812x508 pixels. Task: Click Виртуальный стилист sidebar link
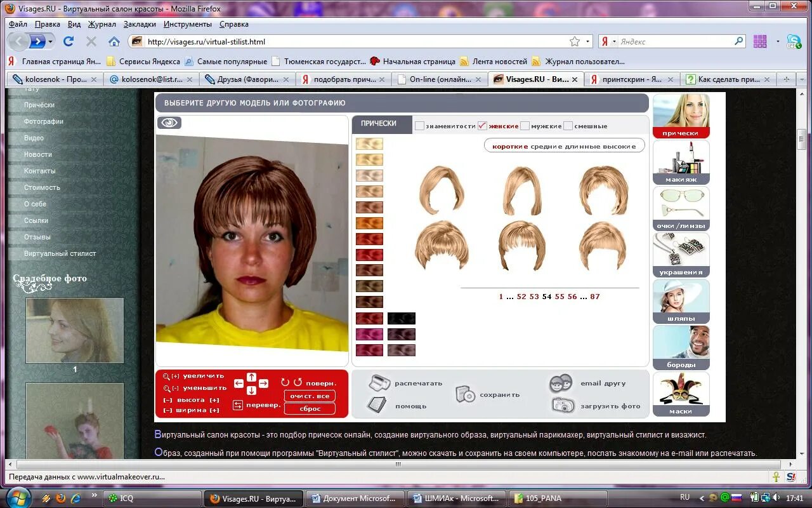(x=60, y=253)
